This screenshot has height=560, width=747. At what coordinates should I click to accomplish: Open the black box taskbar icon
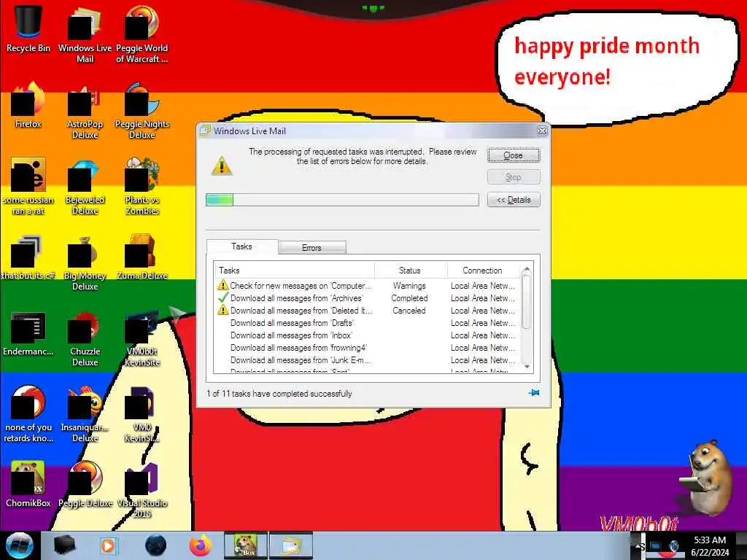(64, 545)
